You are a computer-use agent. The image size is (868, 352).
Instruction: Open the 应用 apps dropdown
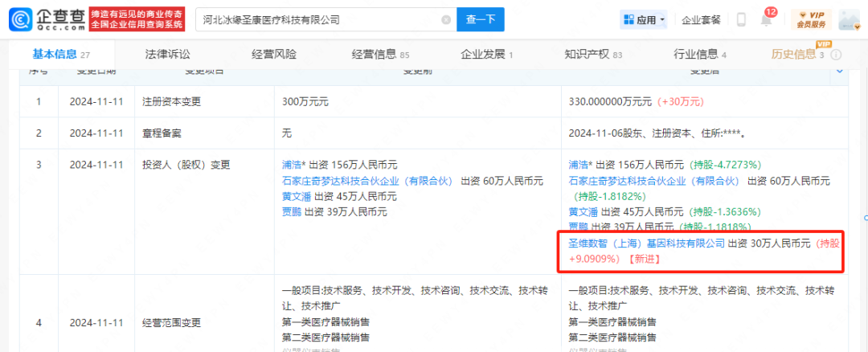coord(645,20)
